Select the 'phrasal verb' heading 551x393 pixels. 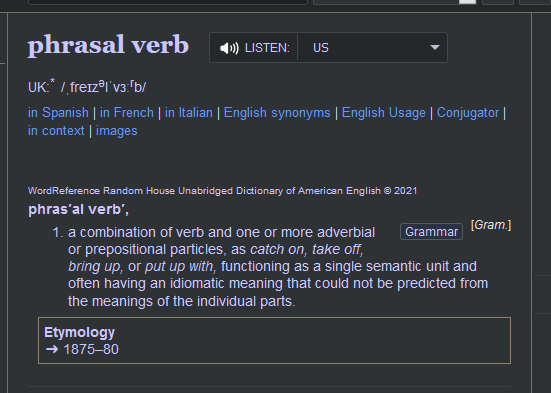(108, 45)
